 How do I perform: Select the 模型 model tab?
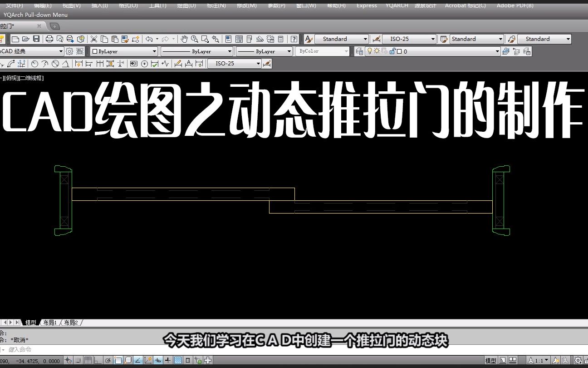[x=30, y=323]
